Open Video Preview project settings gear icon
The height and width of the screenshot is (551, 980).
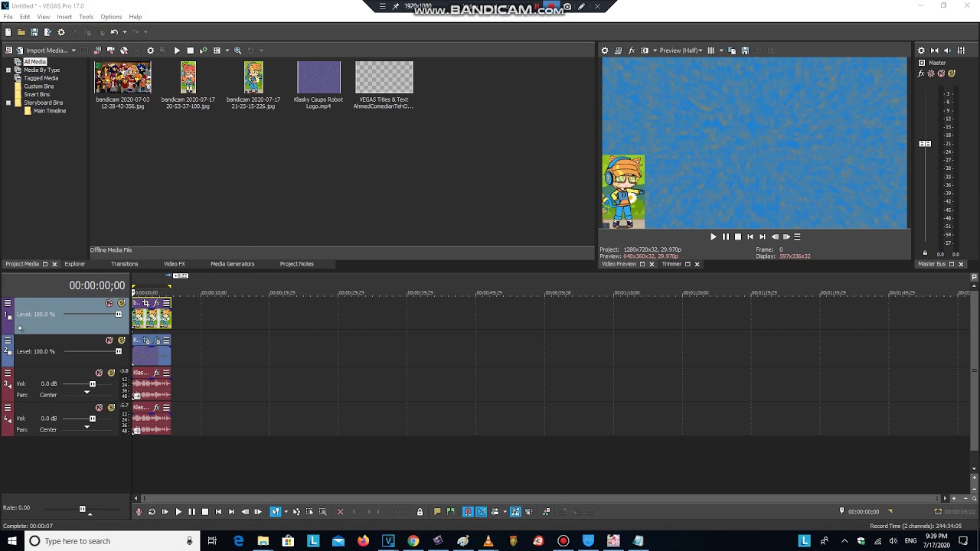tap(605, 51)
